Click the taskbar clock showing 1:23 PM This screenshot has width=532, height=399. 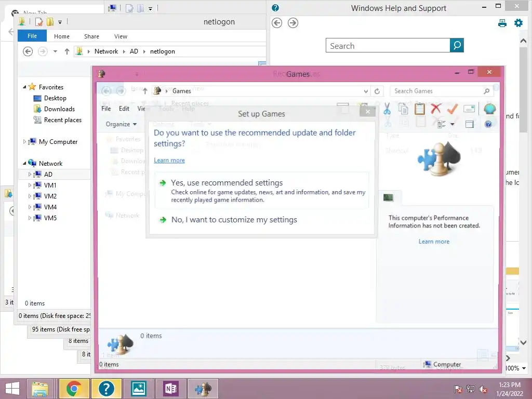click(x=510, y=389)
